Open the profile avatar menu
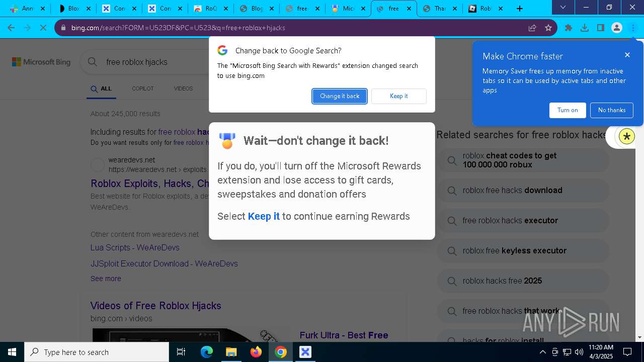 (x=617, y=28)
